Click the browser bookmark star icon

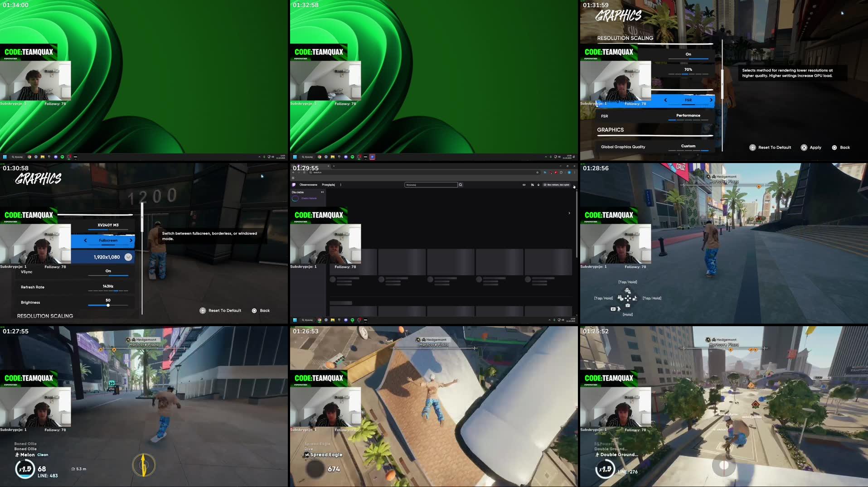coord(538,173)
